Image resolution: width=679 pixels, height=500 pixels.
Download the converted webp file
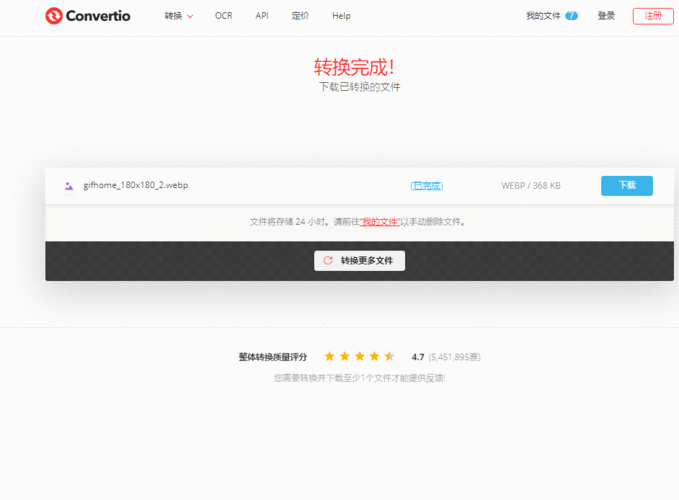627,186
